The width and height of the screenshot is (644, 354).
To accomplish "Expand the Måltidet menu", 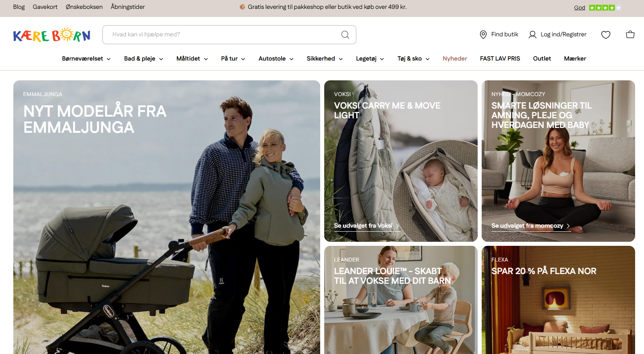I will (x=192, y=59).
